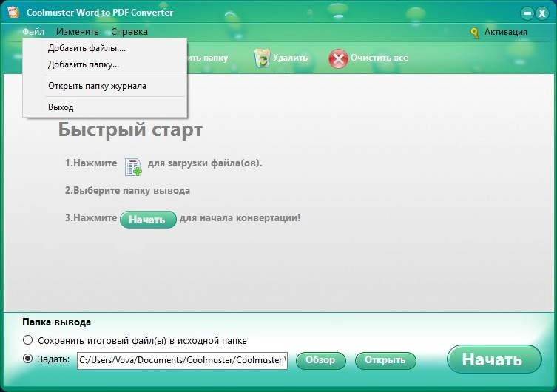Click the Быстрый старт heading
The image size is (557, 392).
(x=130, y=129)
